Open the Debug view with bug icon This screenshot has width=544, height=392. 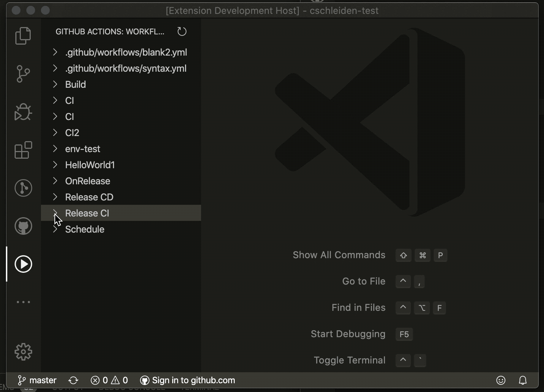[23, 112]
